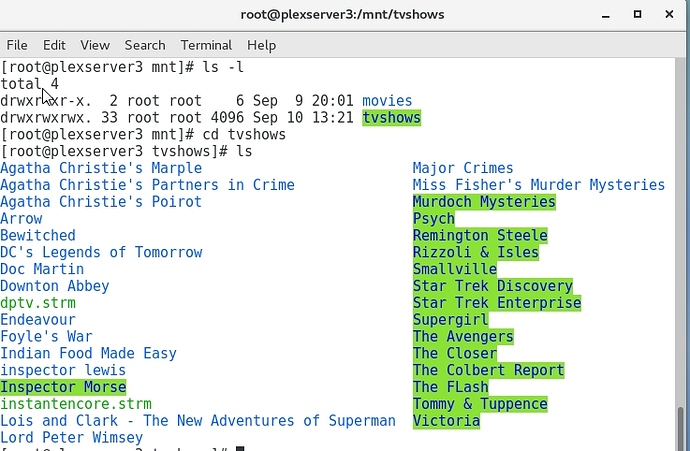Click the 'Rizzoli & Isles' entry

[476, 252]
